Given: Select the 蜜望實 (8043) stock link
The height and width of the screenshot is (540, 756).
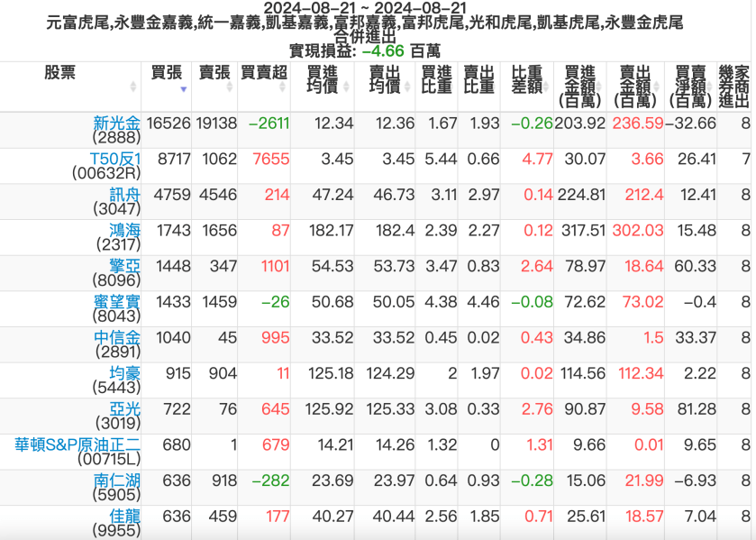Looking at the screenshot, I should coord(117,301).
